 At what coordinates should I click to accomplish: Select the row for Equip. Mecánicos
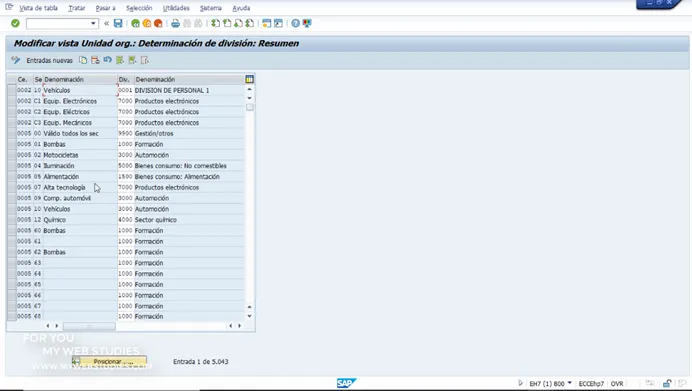pyautogui.click(x=12, y=123)
